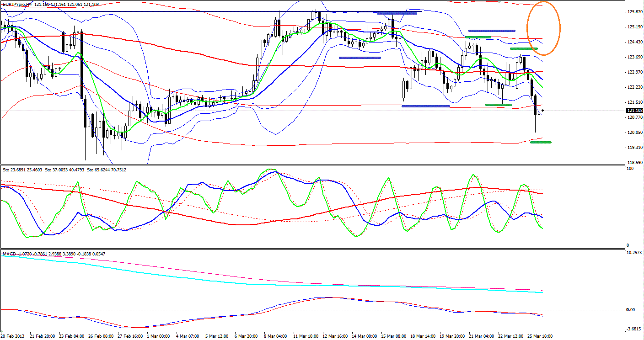Image resolution: width=644 pixels, height=340 pixels.
Task: Click the 125.870 price scale label
Action: [x=633, y=12]
